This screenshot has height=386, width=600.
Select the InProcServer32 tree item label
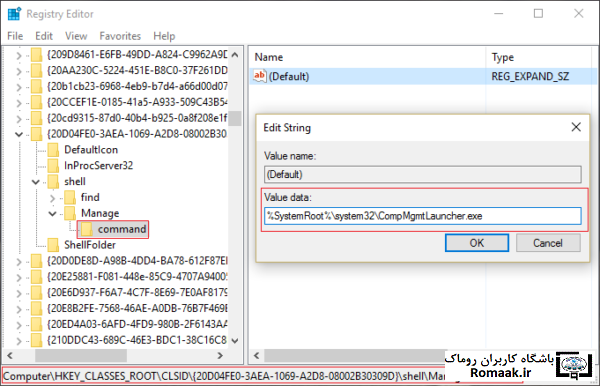point(98,166)
